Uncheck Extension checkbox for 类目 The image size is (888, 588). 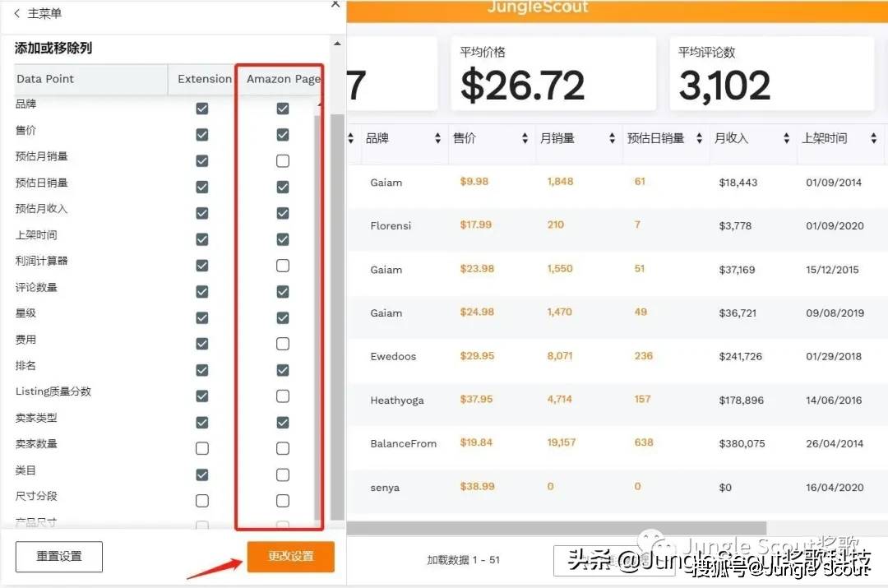[202, 475]
